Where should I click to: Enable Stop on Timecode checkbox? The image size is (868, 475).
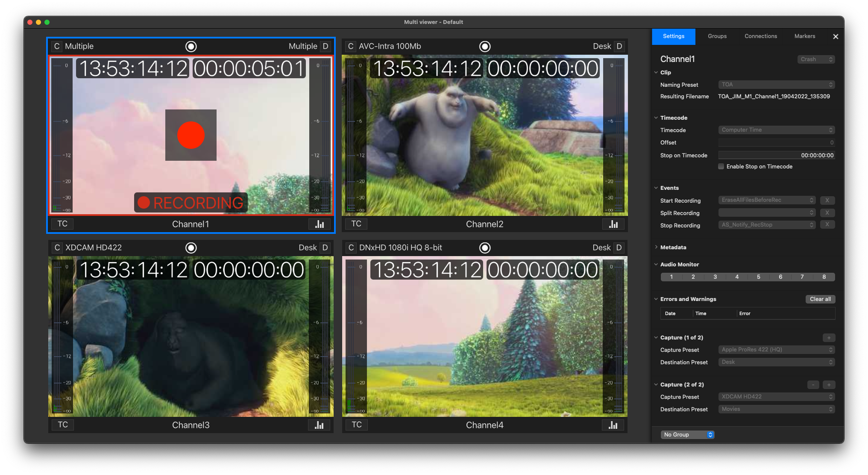click(x=721, y=166)
